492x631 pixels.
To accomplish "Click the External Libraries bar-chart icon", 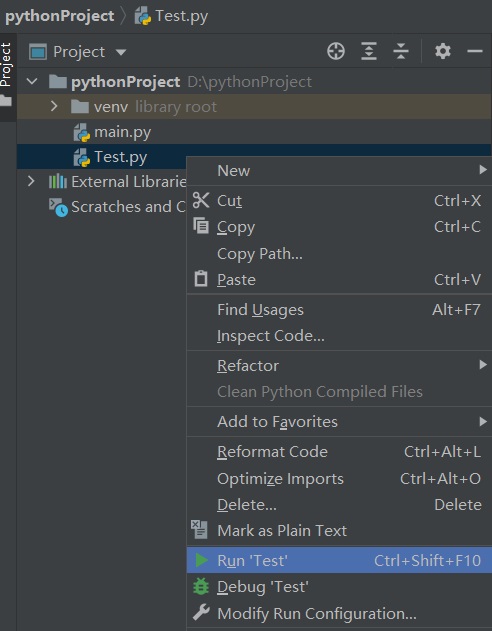I will 58,181.
